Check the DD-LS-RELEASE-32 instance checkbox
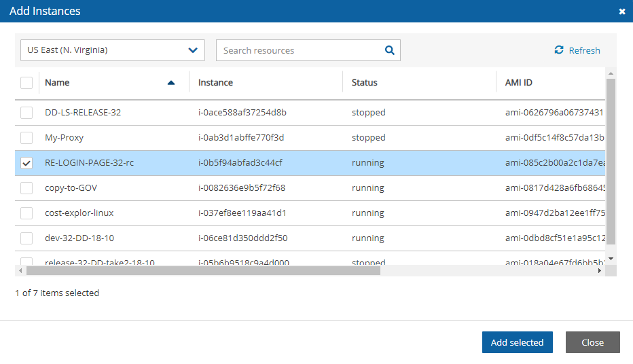This screenshot has width=633, height=364. 26,113
